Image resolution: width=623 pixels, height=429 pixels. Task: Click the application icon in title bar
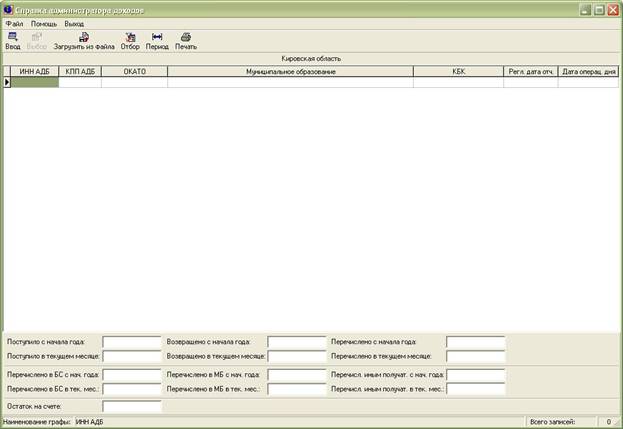pyautogui.click(x=8, y=8)
